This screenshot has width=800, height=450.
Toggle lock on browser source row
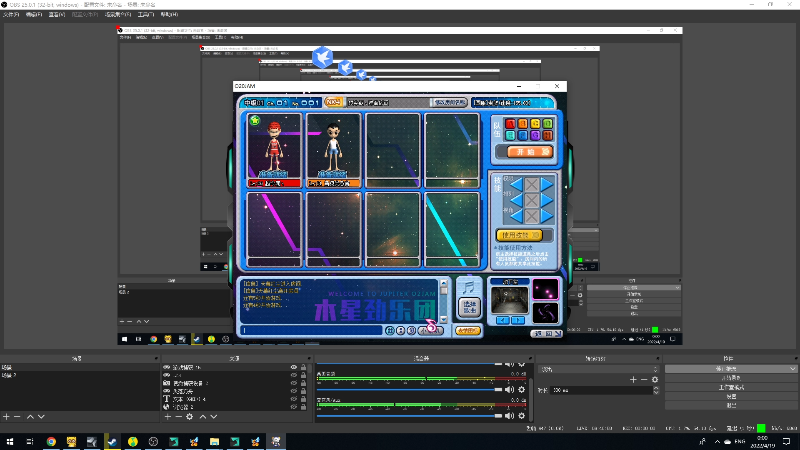point(304,407)
